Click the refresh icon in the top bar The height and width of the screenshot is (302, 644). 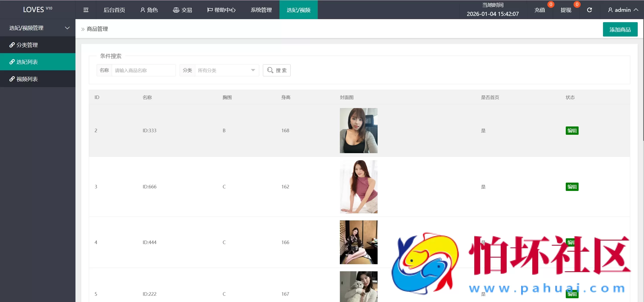590,10
